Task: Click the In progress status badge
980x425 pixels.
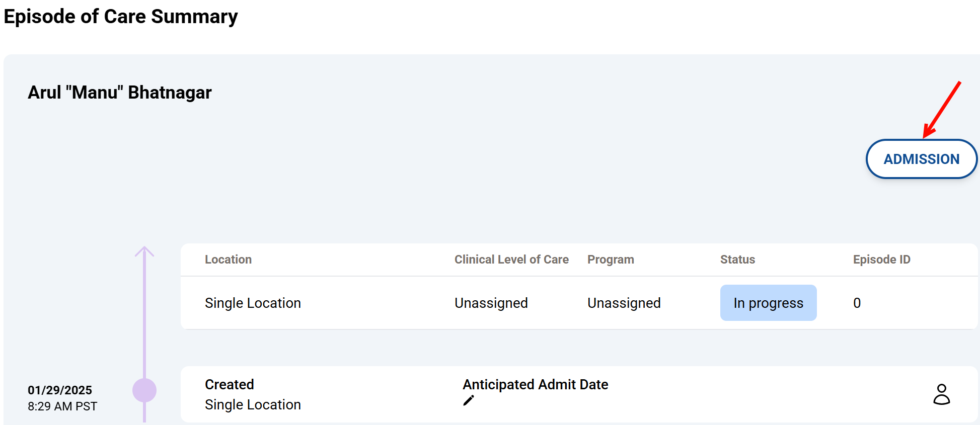Action: point(768,303)
